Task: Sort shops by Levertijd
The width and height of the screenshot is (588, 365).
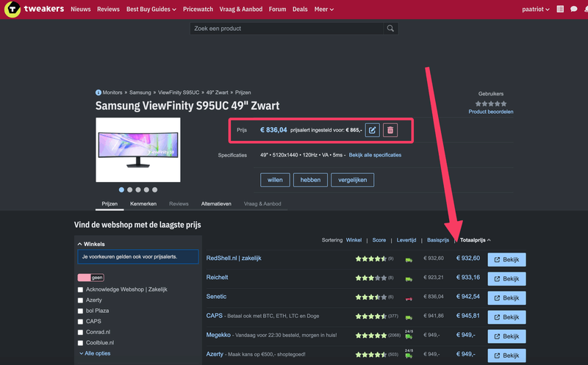Action: click(x=406, y=240)
